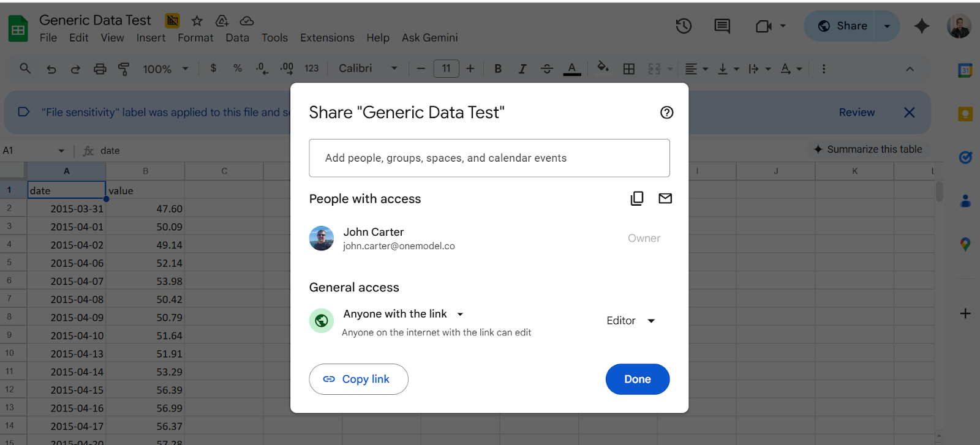Screen dimensions: 980x445
Task: Copy people with access list icon
Action: 637,198
